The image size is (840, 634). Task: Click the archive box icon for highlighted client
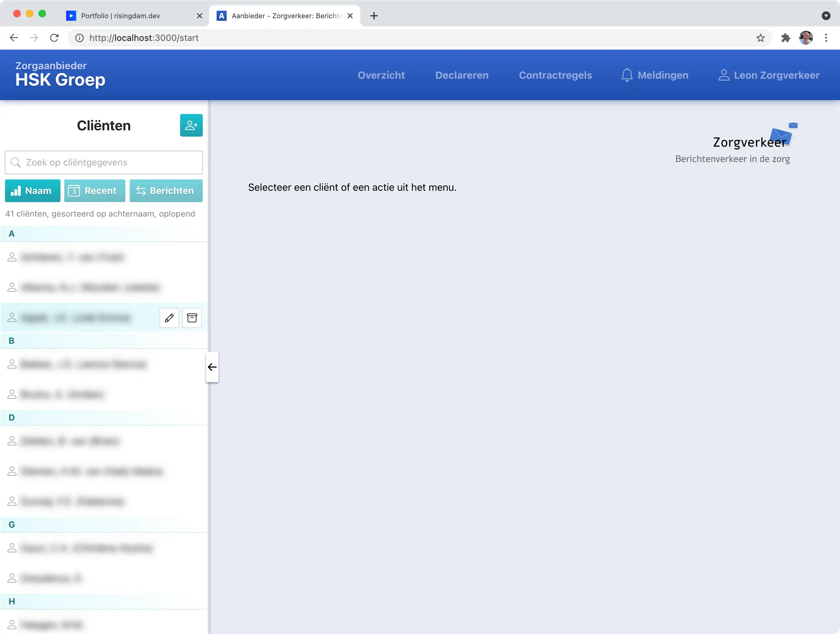point(192,318)
